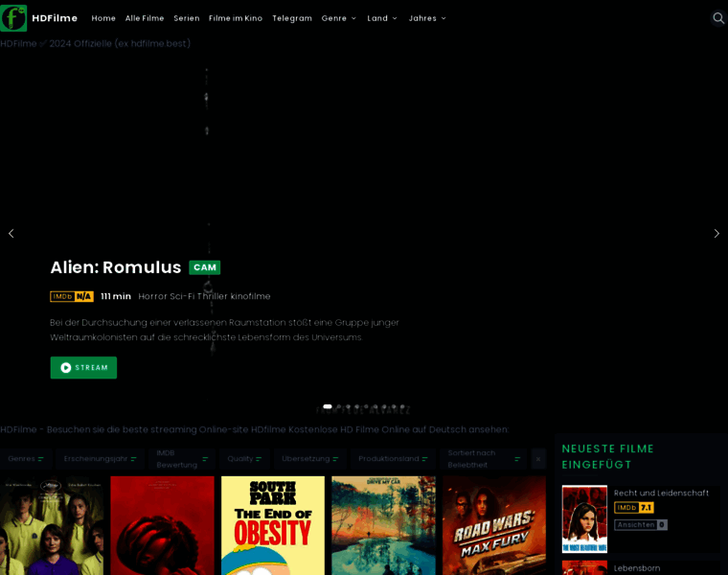Image resolution: width=728 pixels, height=575 pixels.
Task: Click the Horror genre tag
Action: point(152,296)
